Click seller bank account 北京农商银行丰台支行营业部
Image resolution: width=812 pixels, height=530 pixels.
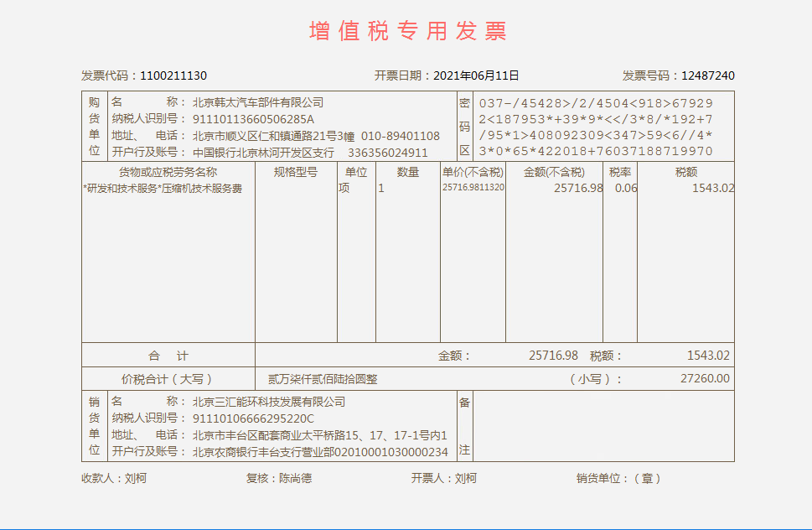coord(263,452)
